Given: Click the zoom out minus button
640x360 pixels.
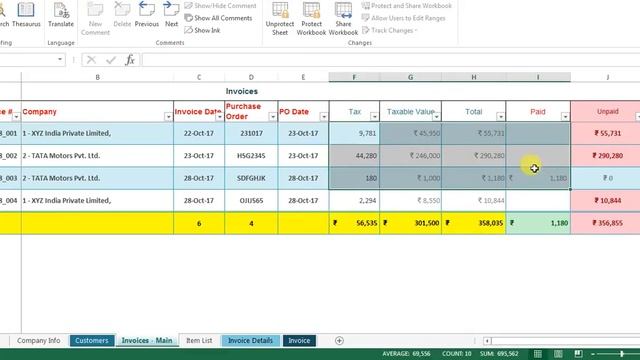Looking at the screenshot, I should [x=593, y=354].
